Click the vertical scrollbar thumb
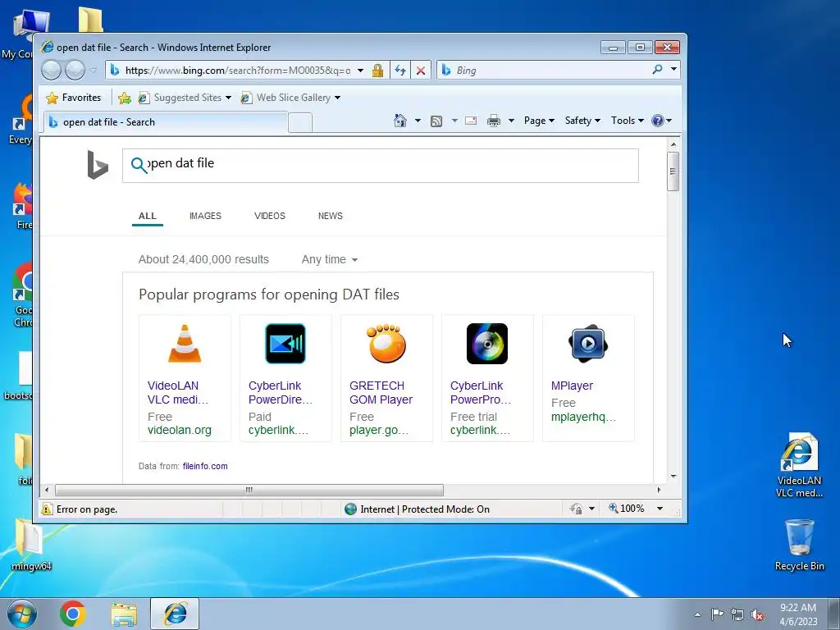840x630 pixels. (x=673, y=171)
